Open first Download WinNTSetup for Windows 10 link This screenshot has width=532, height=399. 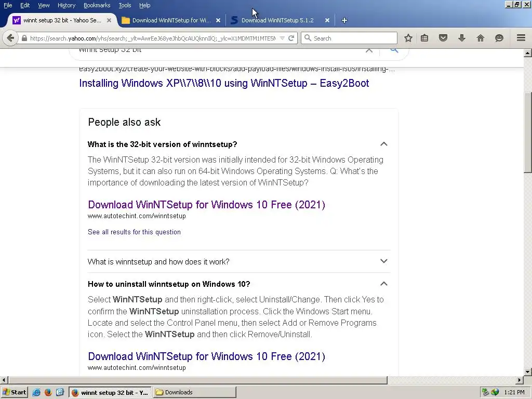click(206, 205)
